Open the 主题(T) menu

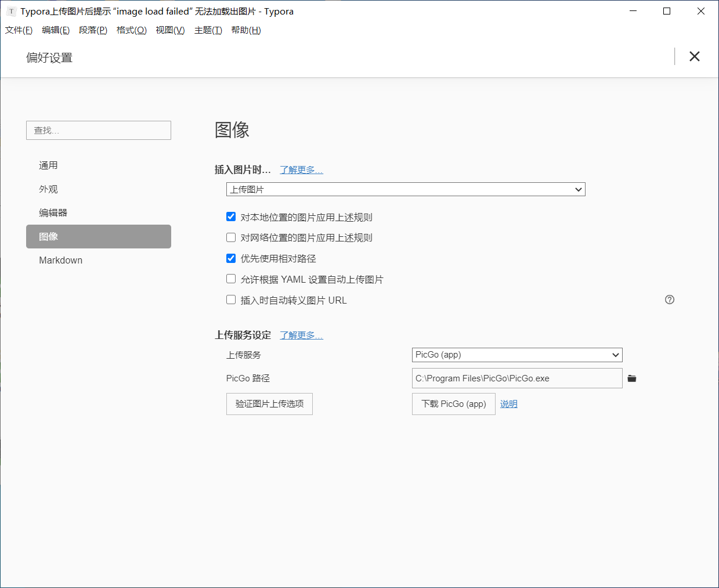208,30
